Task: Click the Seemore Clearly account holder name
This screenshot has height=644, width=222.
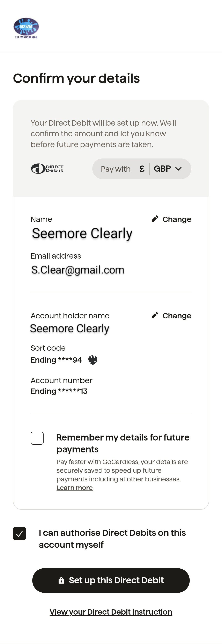Action: 69,328
